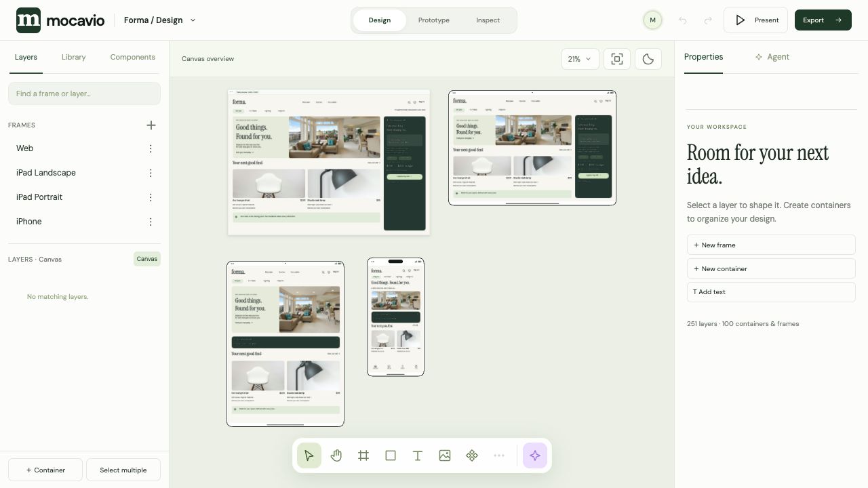Open the user avatar M
Screen dimensions: 868x488
click(x=652, y=20)
